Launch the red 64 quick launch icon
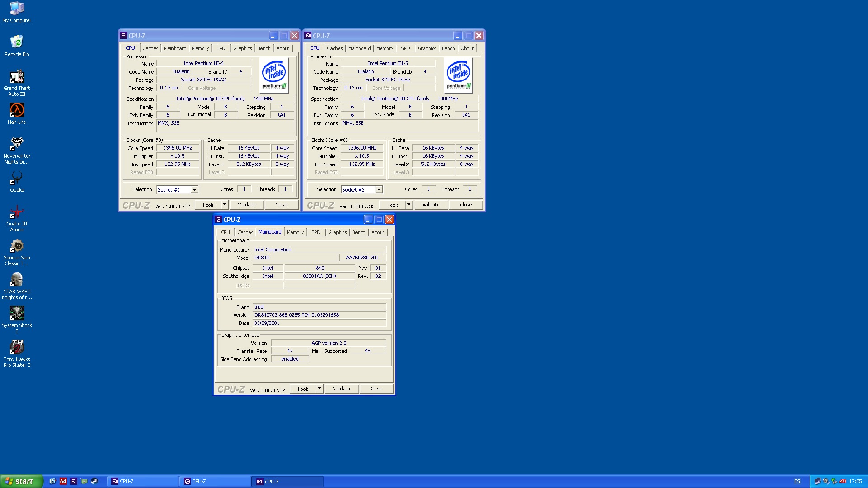This screenshot has width=868, height=488. pos(63,481)
